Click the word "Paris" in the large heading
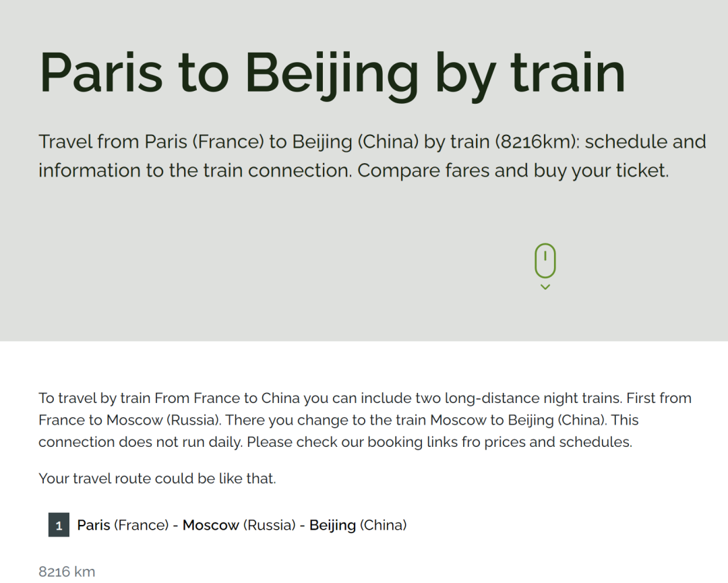The width and height of the screenshot is (728, 583). click(101, 71)
